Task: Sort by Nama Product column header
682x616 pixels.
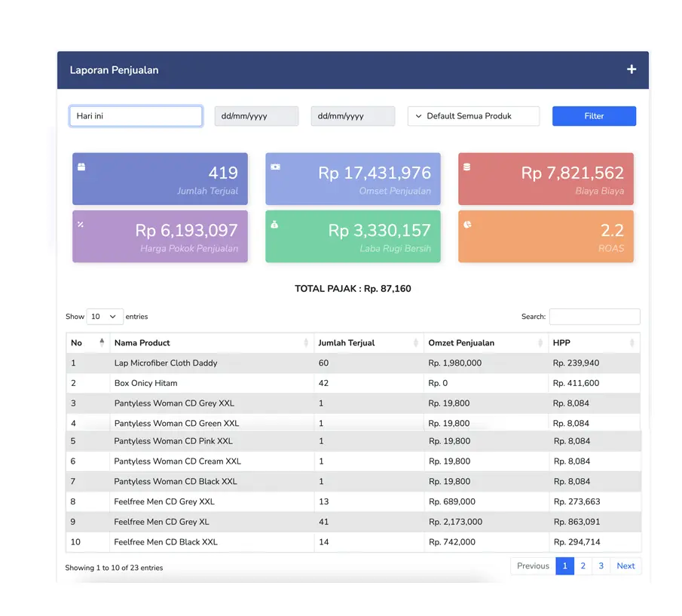Action: tap(211, 342)
